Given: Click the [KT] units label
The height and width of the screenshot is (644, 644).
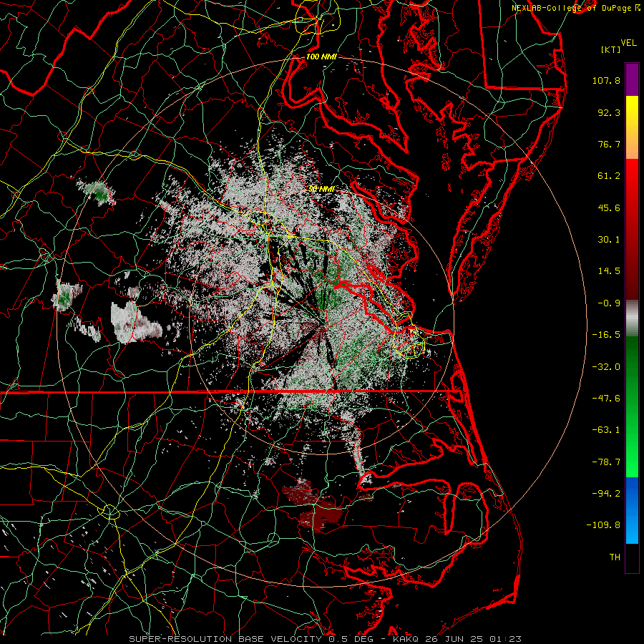Looking at the screenshot, I should pos(611,49).
